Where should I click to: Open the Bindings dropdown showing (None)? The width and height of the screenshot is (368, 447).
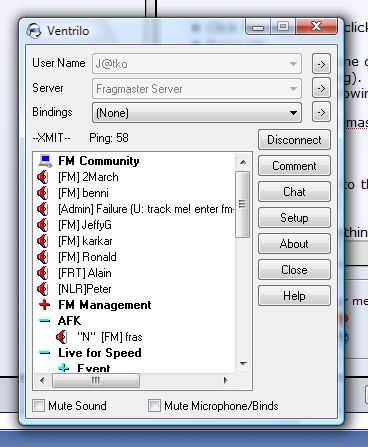[197, 113]
